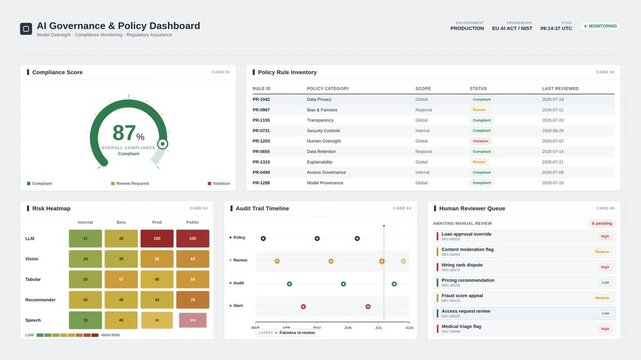Select the PRODUCTION environment label
This screenshot has height=360, width=641.
point(467,28)
